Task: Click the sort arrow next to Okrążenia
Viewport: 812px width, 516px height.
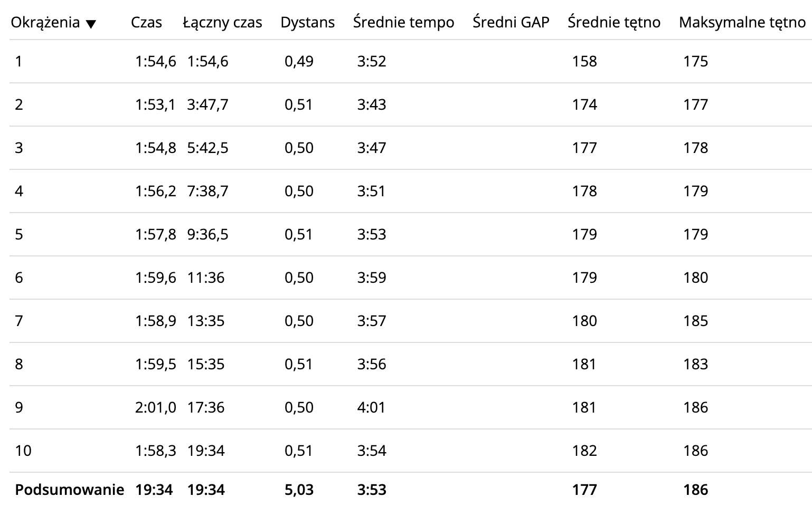Action: coord(91,24)
